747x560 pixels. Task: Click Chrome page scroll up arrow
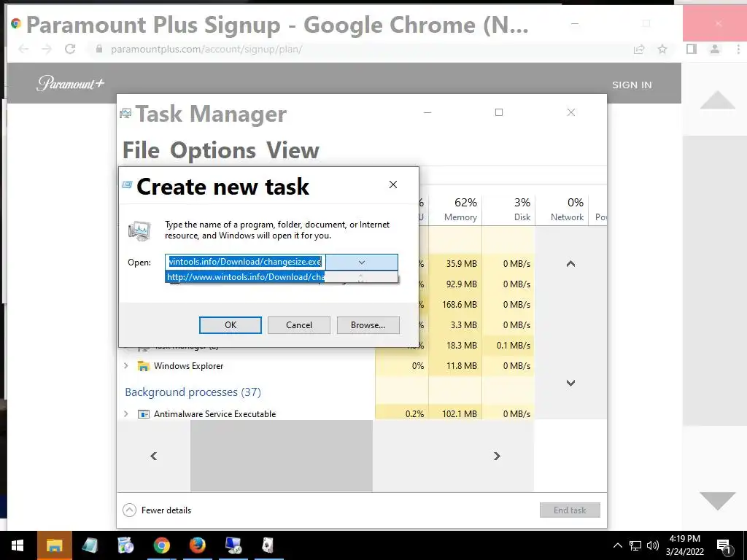coord(718,100)
